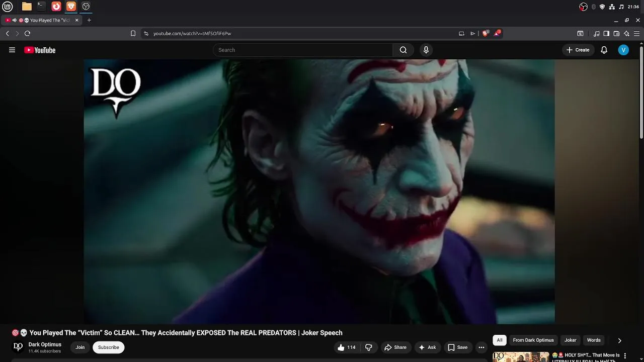
Task: Click the video title text
Action: (177, 333)
